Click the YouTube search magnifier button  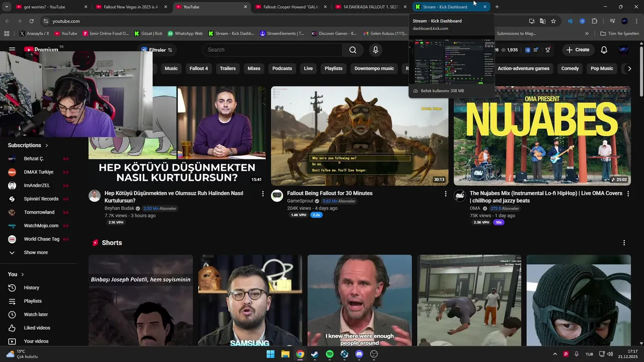[353, 50]
